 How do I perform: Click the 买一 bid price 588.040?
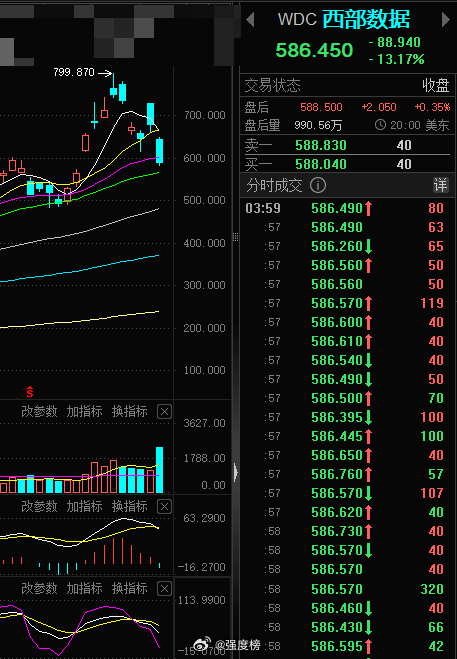coord(321,164)
